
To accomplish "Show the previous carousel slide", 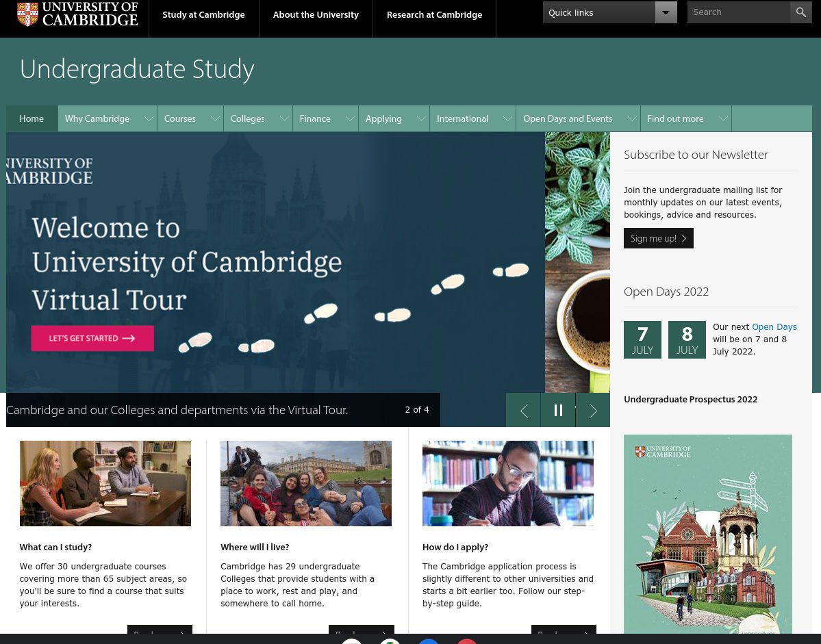I will pyautogui.click(x=524, y=411).
